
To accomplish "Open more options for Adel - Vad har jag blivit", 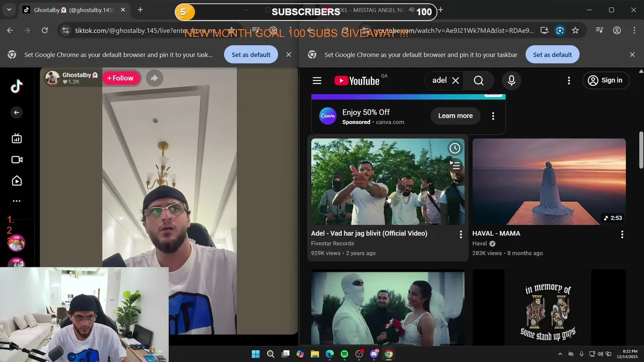I will tap(460, 234).
